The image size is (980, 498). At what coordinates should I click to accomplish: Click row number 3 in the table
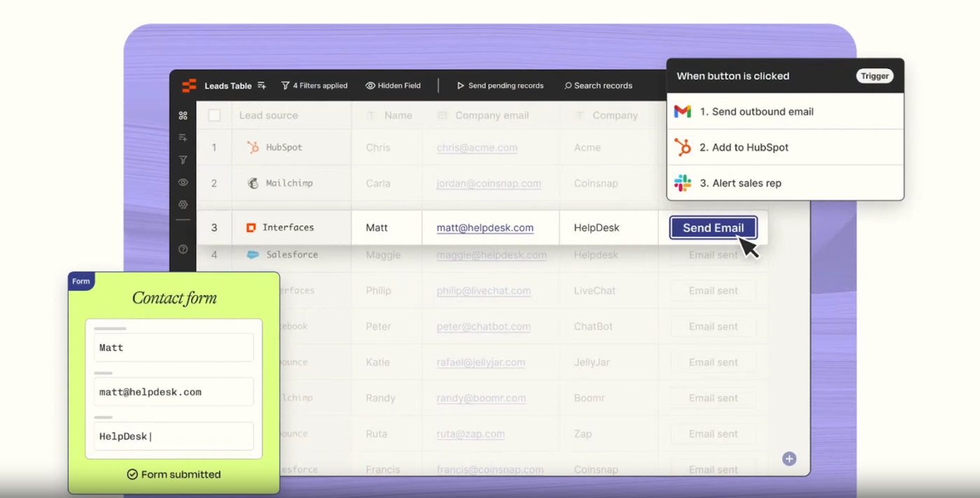point(214,228)
